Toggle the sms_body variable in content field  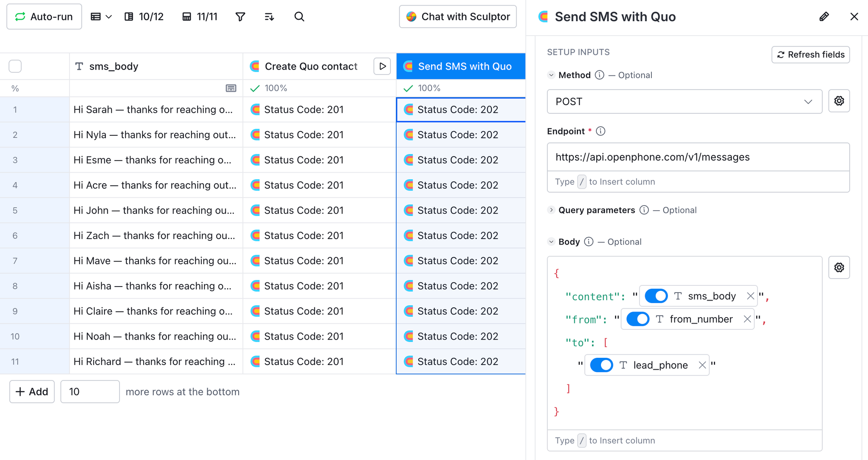click(656, 296)
